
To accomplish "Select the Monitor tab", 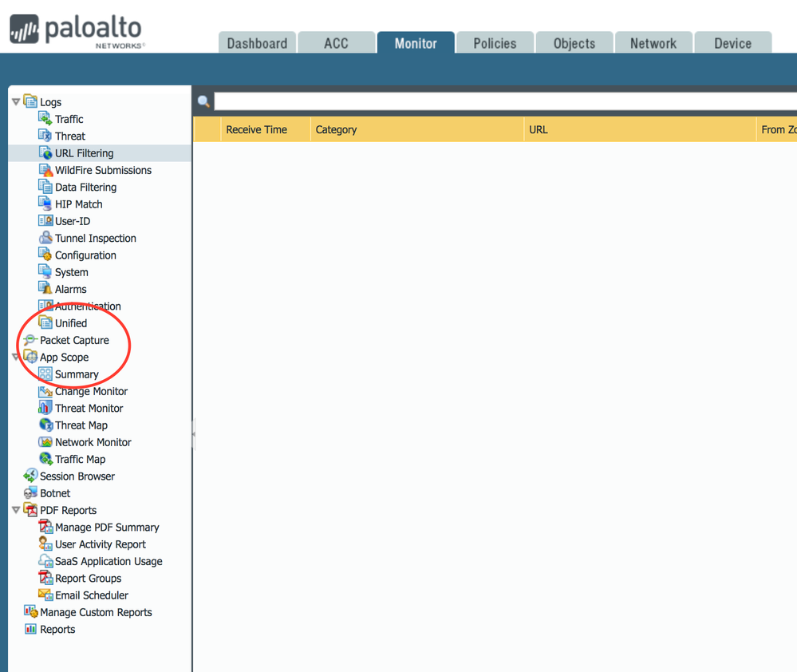I will click(x=416, y=43).
